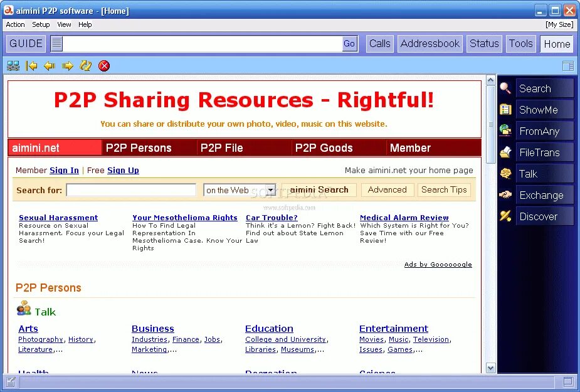Screen dimensions: 580x392
Task: Open the Status view
Action: 484,44
